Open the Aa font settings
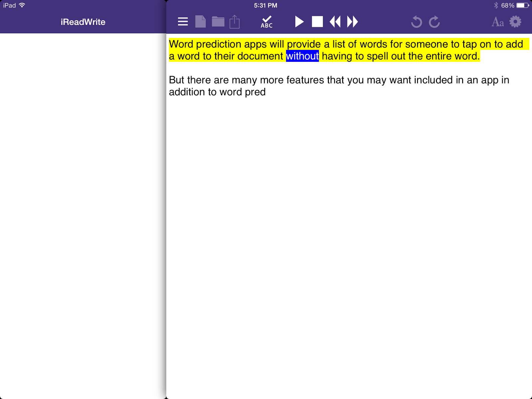 click(497, 22)
